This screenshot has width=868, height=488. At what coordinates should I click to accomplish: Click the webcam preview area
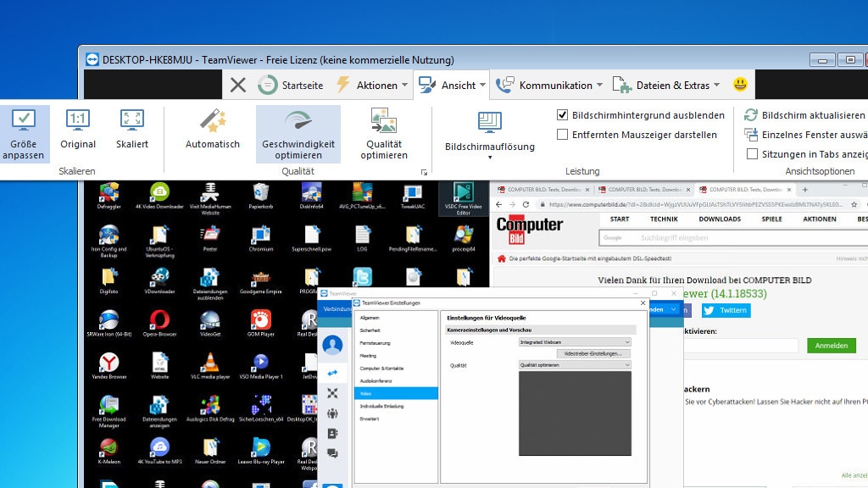(x=575, y=413)
